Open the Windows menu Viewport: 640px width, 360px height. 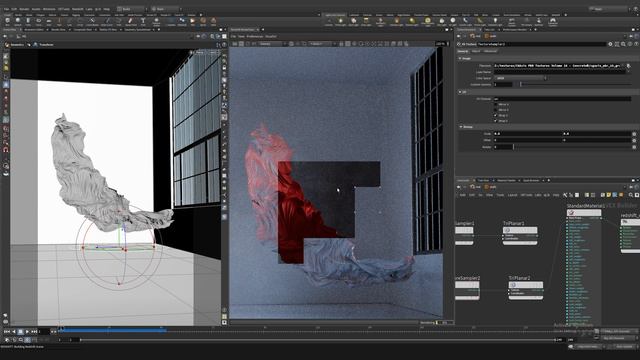click(49, 9)
